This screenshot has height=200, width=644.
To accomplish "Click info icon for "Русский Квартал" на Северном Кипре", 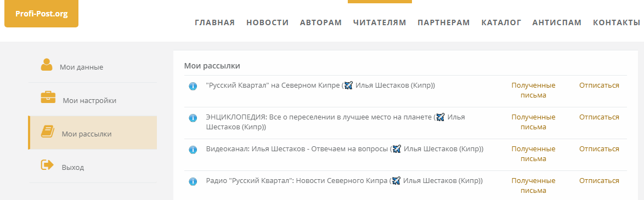I will [x=193, y=86].
